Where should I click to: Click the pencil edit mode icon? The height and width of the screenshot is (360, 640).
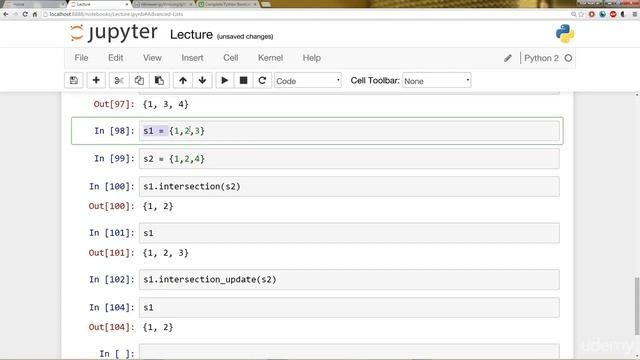point(508,58)
